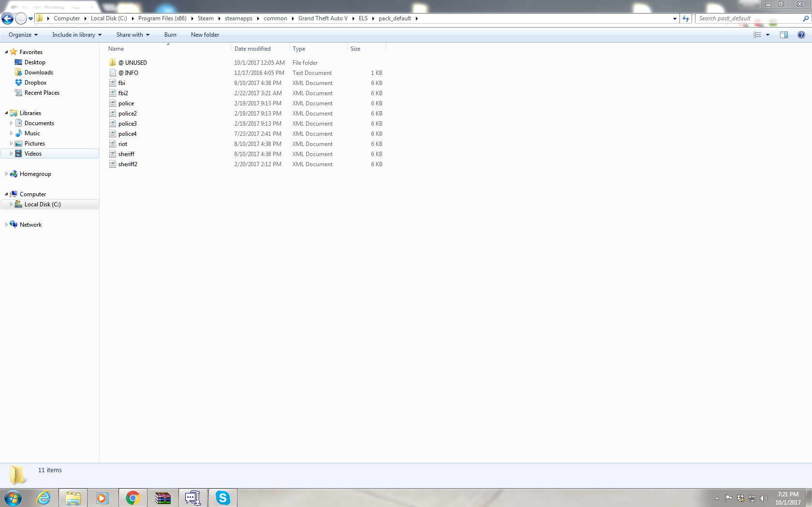
Task: Click the search magnifier icon
Action: (x=806, y=18)
